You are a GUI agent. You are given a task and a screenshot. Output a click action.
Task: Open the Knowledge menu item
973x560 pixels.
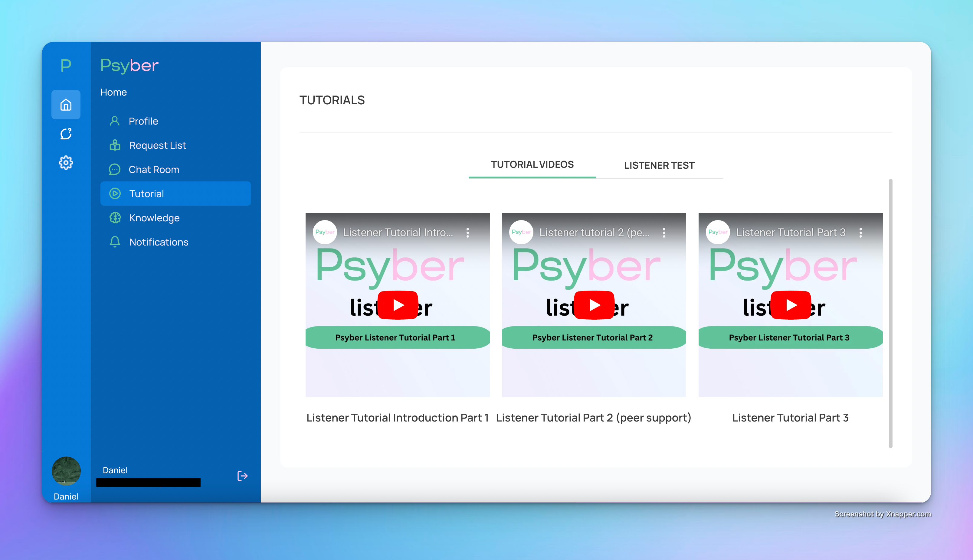click(x=175, y=218)
